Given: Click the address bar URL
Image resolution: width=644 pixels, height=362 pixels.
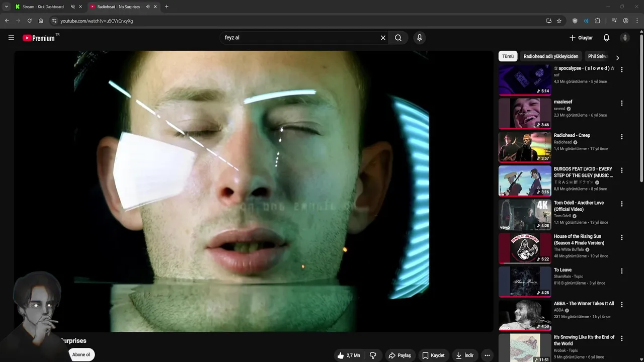Looking at the screenshot, I should [97, 21].
